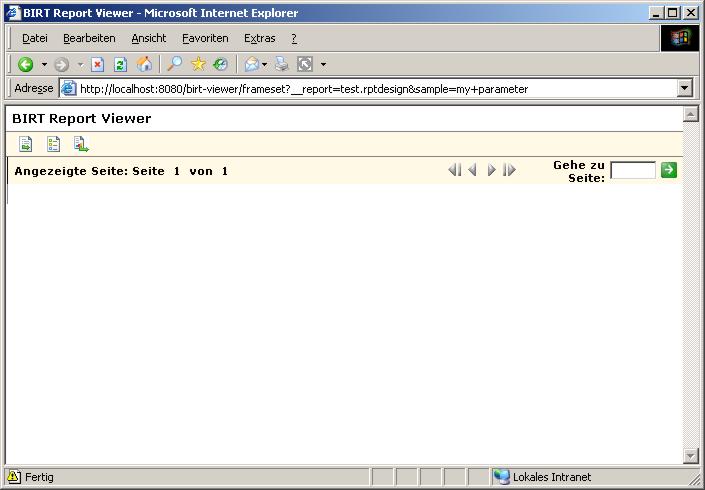The image size is (705, 490).
Task: Minimize the Internet Explorer window
Action: (x=656, y=13)
